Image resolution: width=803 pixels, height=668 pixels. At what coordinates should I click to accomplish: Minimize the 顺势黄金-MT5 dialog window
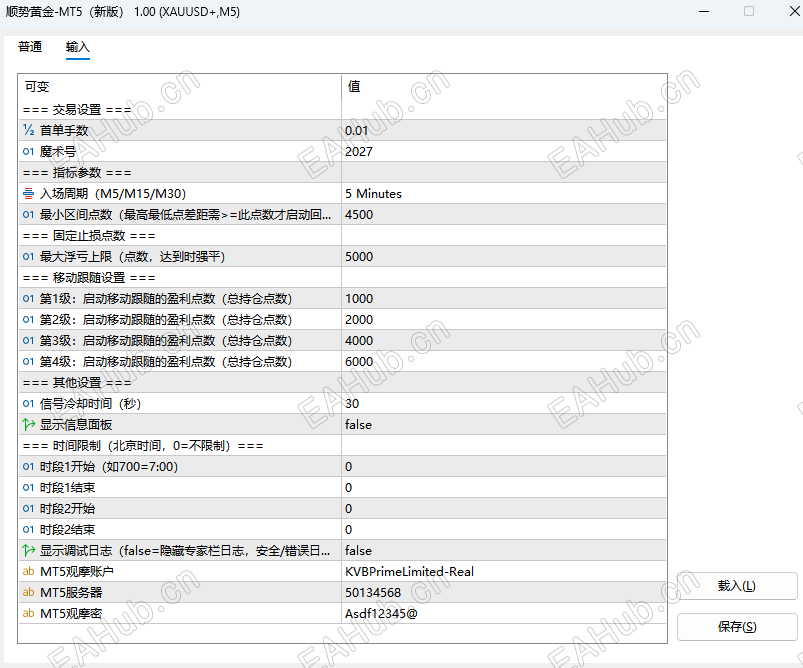[704, 11]
